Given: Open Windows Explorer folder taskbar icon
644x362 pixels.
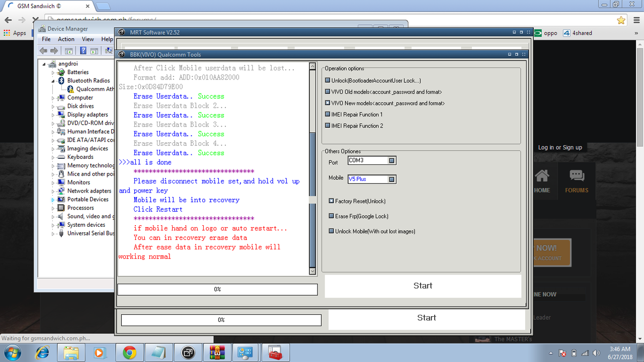Looking at the screenshot, I should (x=71, y=353).
